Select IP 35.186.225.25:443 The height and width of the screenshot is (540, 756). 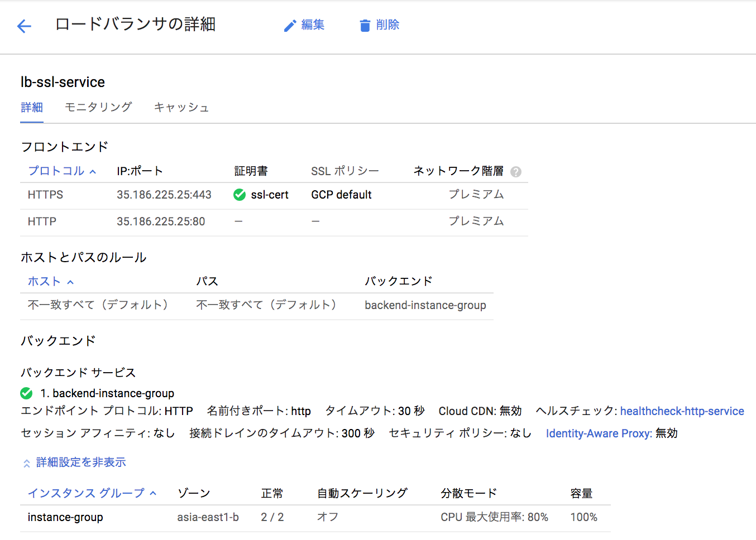[x=164, y=195]
